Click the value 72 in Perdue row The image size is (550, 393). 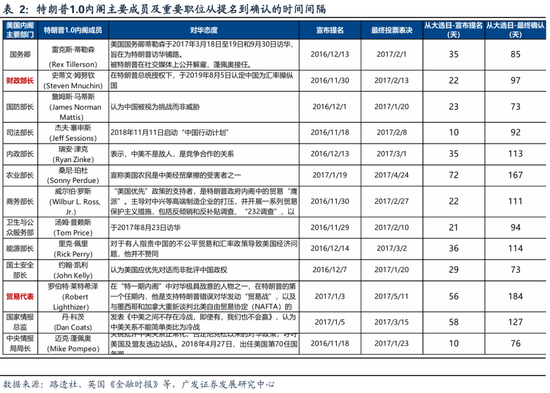pyautogui.click(x=454, y=175)
